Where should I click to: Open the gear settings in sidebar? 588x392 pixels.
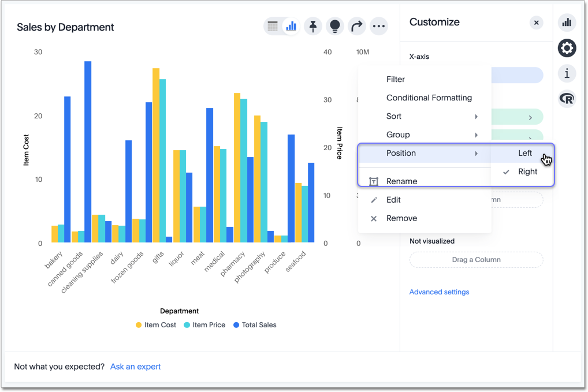[567, 48]
